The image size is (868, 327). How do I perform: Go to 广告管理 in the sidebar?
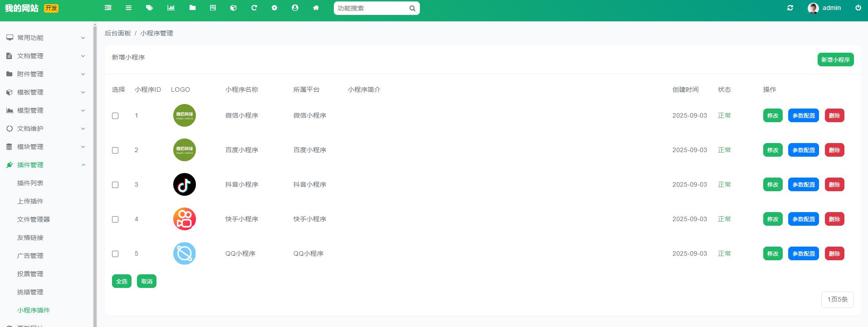(x=30, y=256)
